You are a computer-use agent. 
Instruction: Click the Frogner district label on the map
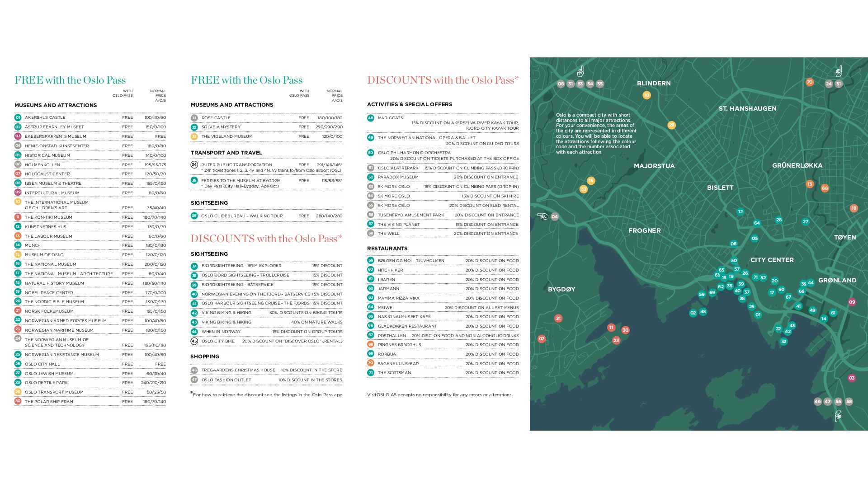[644, 230]
